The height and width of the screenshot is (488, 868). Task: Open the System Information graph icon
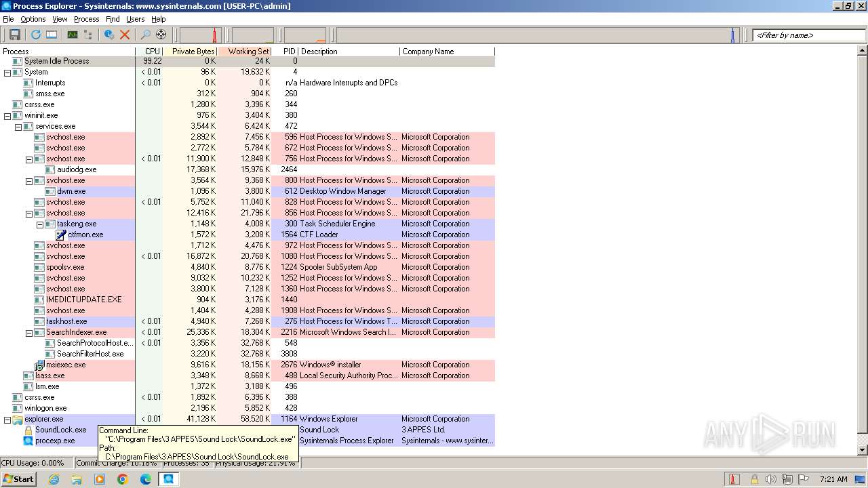tap(72, 35)
